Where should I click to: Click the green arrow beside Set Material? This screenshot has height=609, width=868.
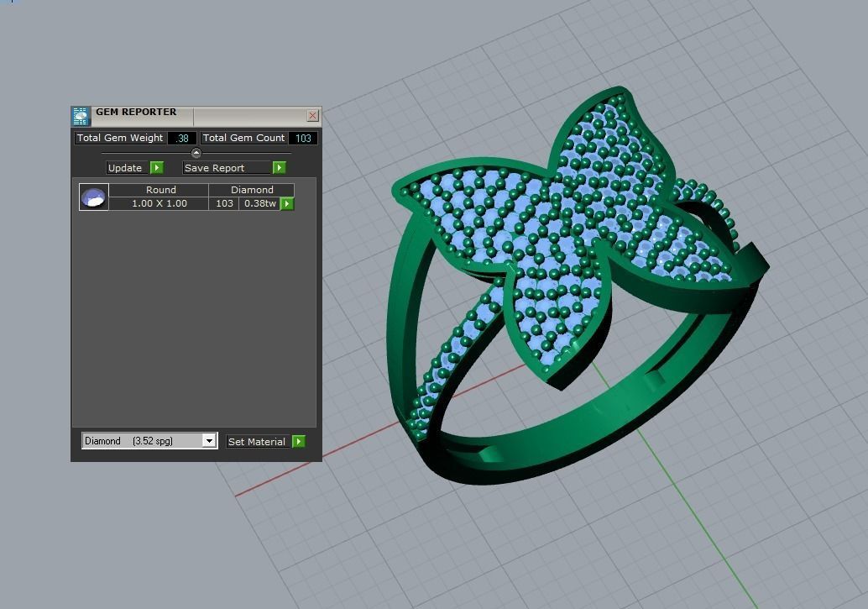[x=299, y=442]
